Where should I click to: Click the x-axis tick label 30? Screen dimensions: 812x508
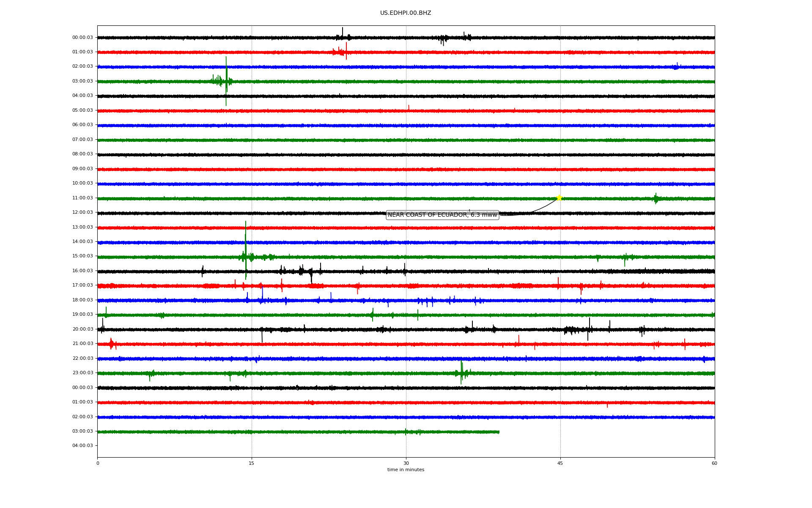(406, 464)
